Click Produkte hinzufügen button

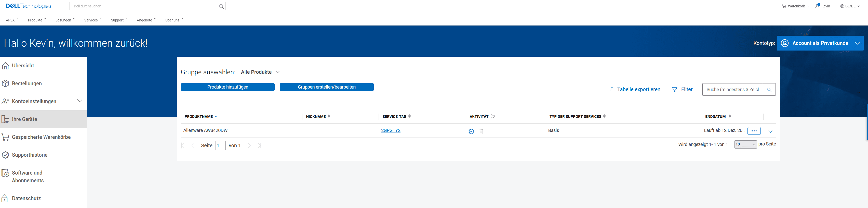[228, 87]
